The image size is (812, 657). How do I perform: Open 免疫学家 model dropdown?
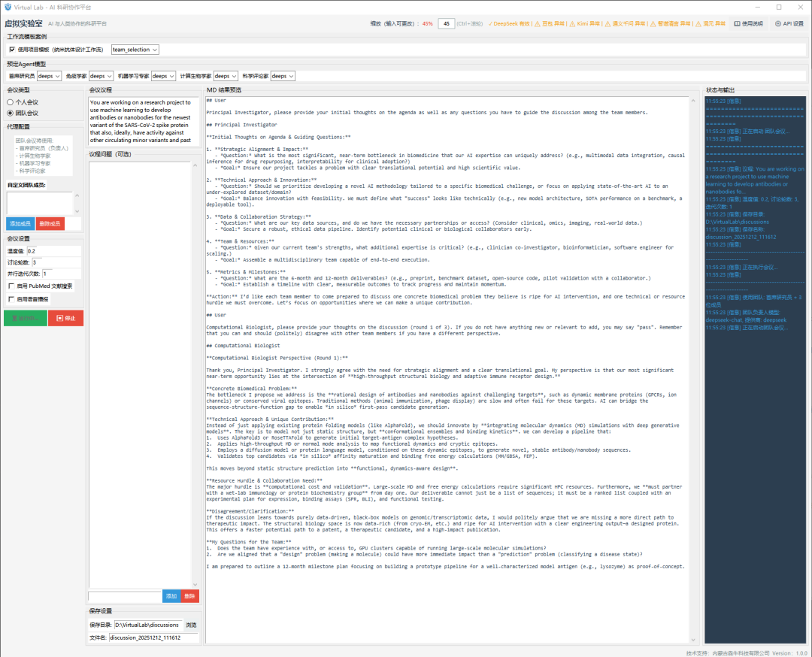[101, 76]
